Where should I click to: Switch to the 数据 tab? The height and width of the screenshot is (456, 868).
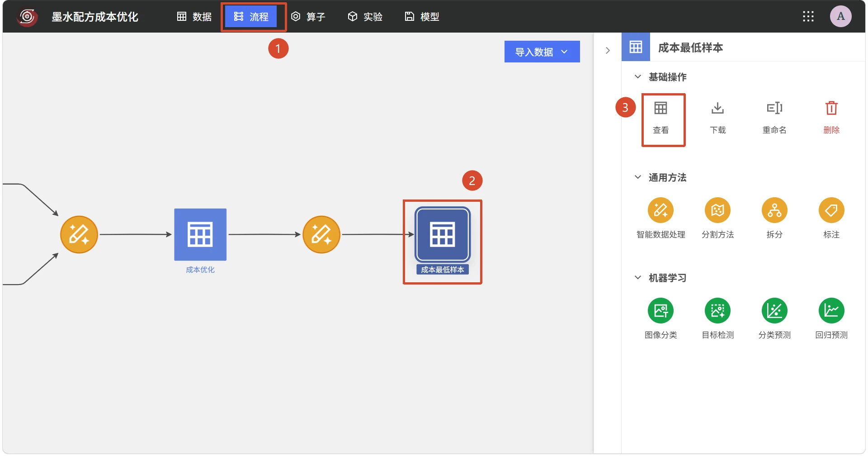194,17
